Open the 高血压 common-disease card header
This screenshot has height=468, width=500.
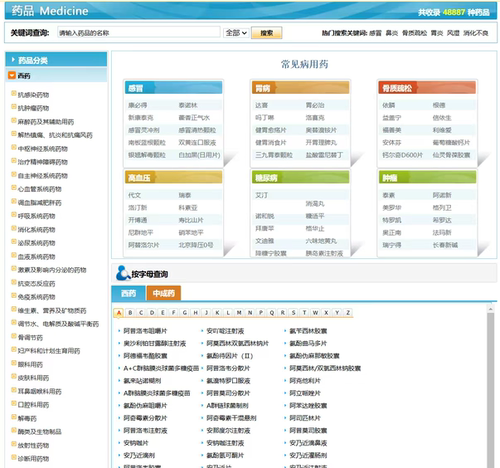[x=173, y=178]
